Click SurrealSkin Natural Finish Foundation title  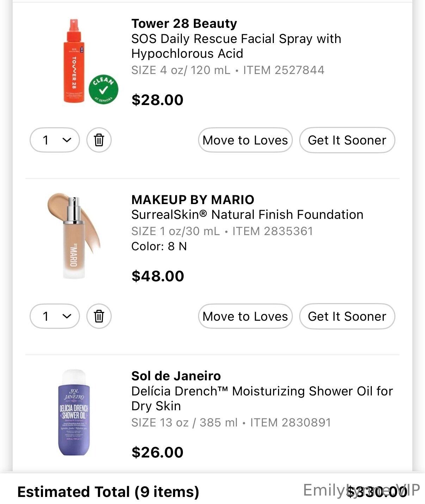tap(247, 215)
